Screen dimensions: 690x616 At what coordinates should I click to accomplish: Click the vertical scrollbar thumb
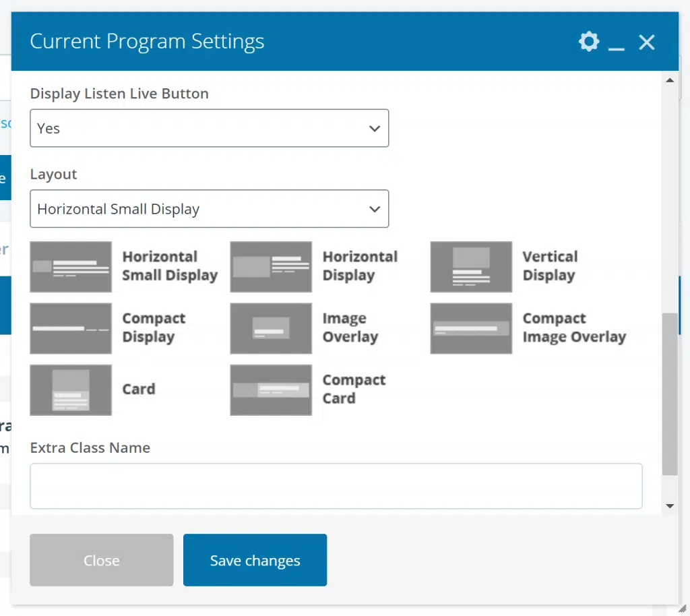(x=670, y=394)
